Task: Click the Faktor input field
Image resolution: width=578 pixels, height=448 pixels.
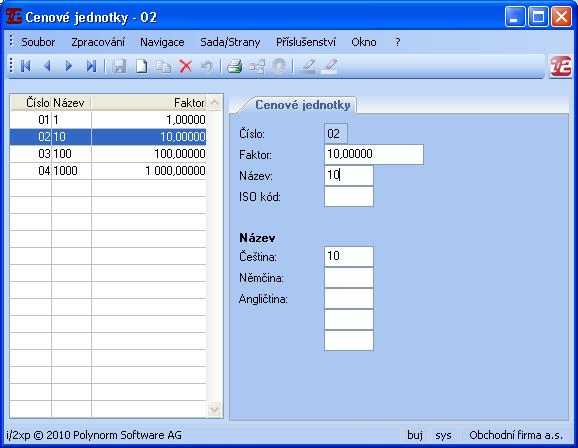Action: click(x=374, y=154)
